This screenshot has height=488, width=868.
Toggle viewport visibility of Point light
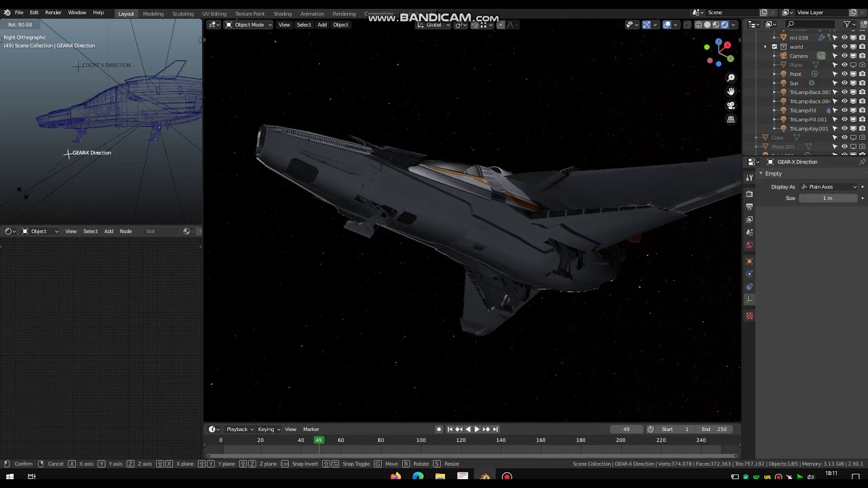[844, 74]
